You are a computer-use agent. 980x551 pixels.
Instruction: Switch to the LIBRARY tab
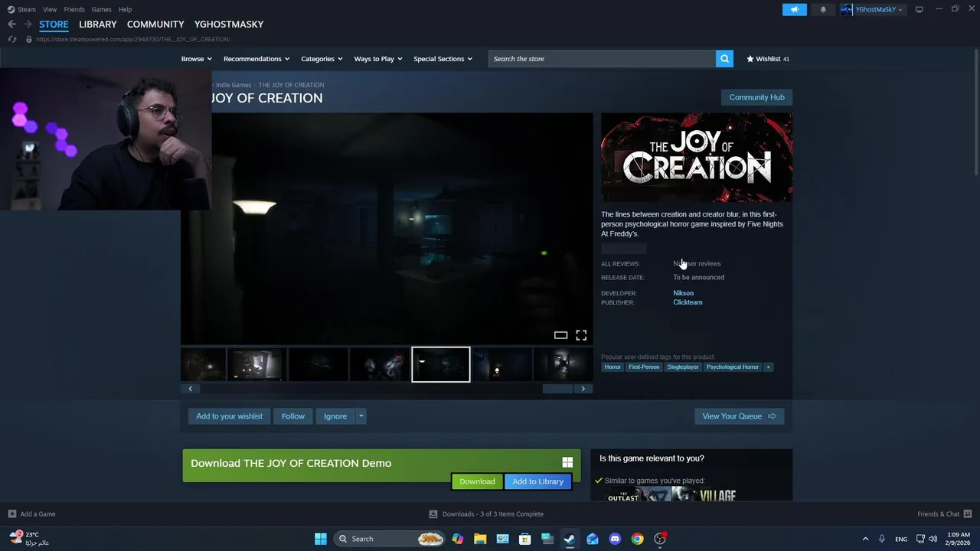pos(98,24)
